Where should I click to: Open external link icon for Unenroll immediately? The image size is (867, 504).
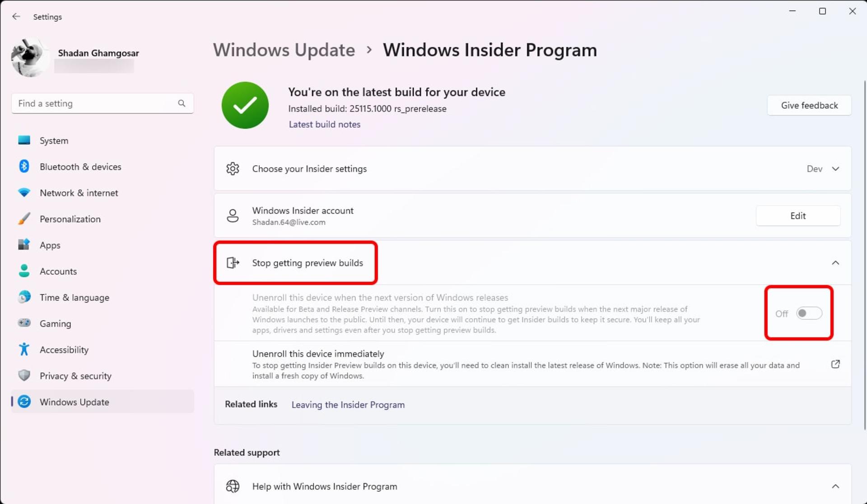[835, 364]
